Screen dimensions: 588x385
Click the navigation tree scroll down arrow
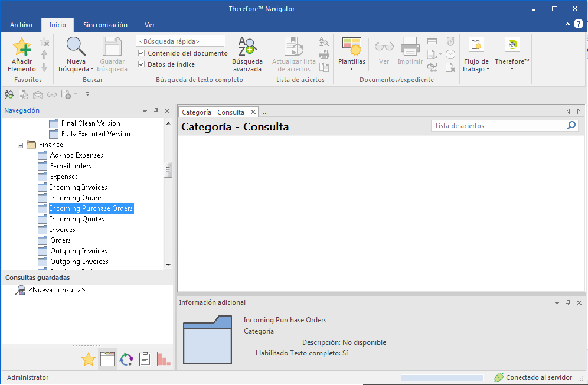point(168,265)
